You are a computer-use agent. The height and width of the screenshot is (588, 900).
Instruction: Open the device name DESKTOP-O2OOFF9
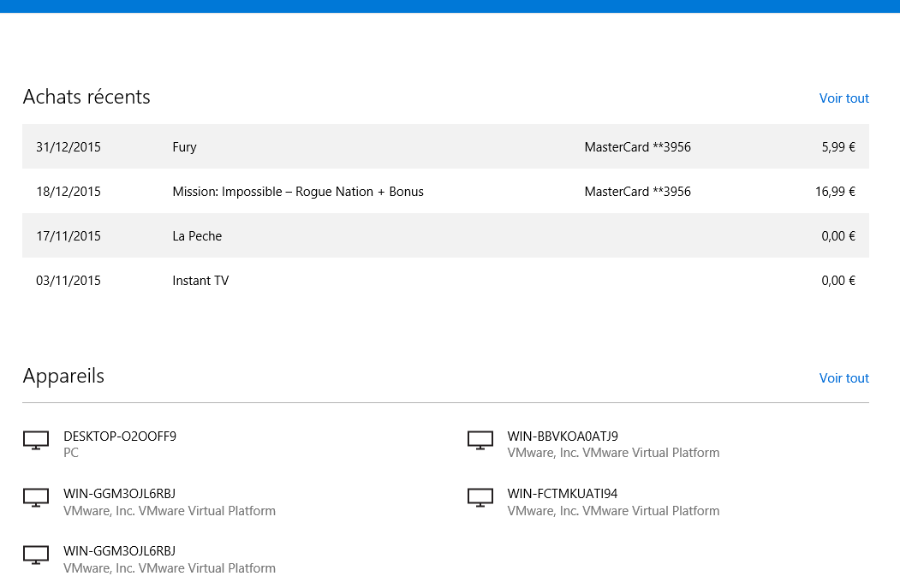[x=120, y=437]
